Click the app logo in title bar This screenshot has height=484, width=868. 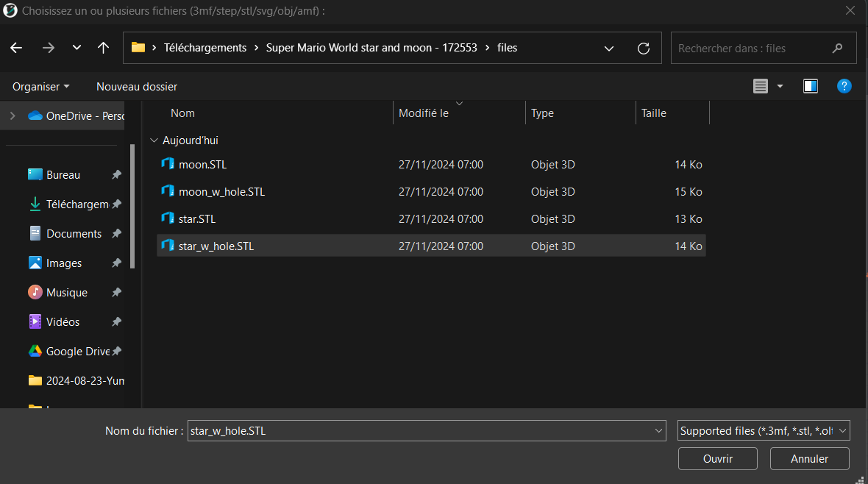tap(10, 10)
